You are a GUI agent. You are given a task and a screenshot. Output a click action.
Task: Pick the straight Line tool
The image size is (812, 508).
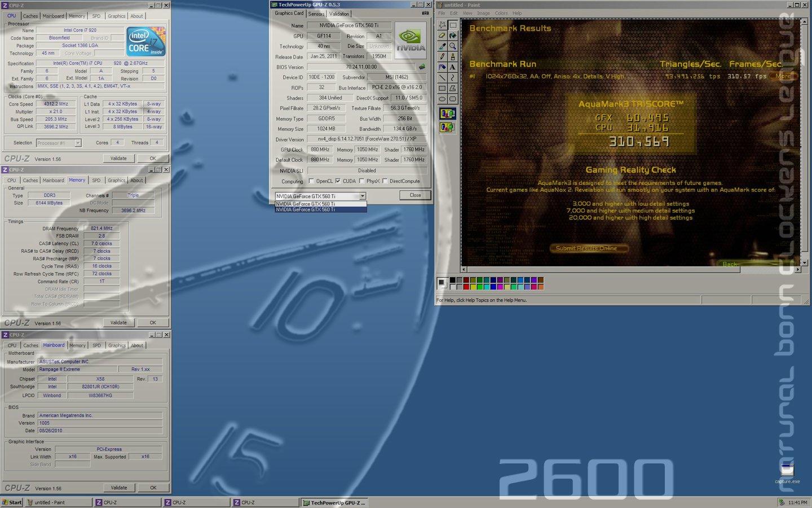[442, 77]
